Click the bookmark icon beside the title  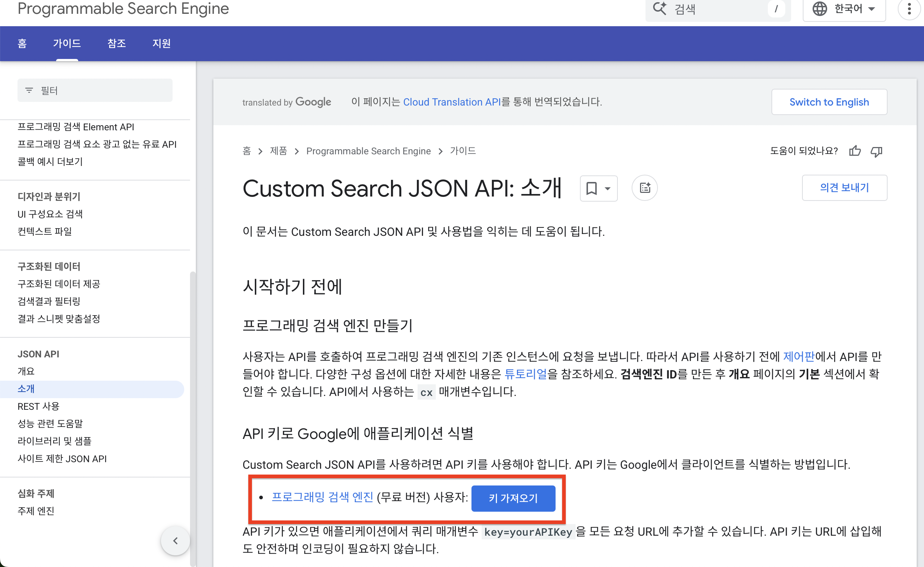[x=592, y=188]
